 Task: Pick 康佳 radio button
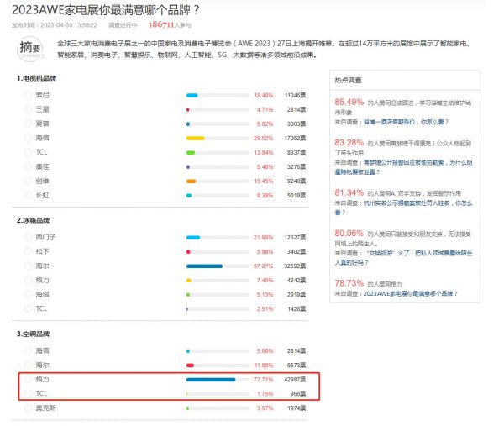(28, 166)
